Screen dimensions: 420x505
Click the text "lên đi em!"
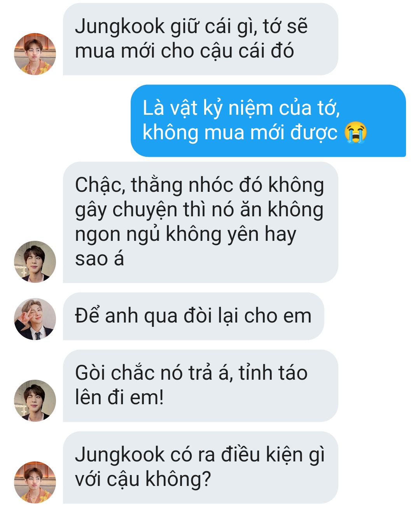(x=119, y=398)
